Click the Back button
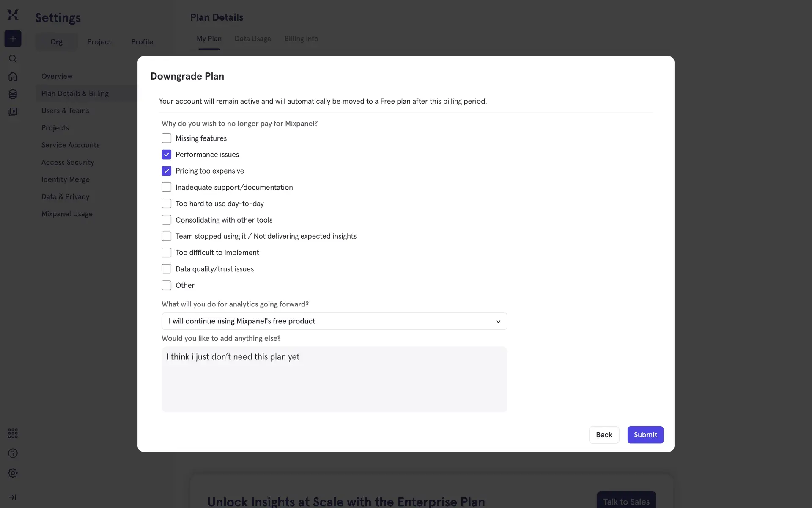 coord(604,435)
